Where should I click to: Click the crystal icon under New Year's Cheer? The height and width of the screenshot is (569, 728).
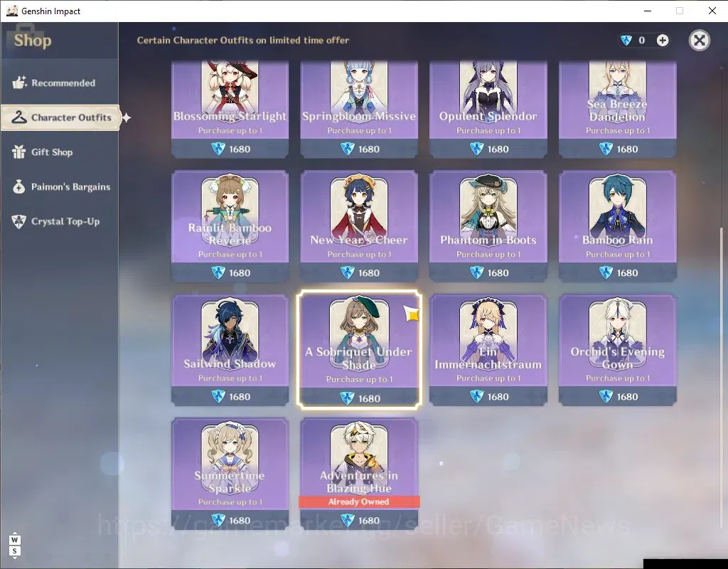(x=347, y=272)
